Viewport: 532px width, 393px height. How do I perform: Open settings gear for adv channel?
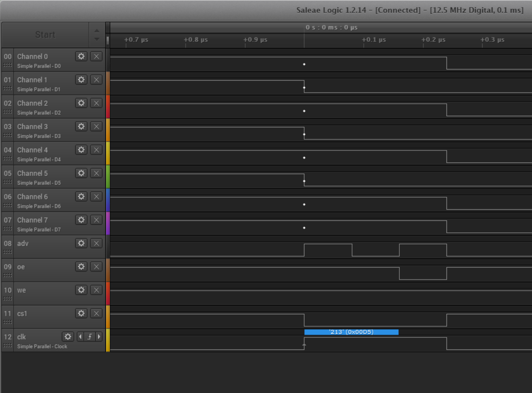click(81, 243)
